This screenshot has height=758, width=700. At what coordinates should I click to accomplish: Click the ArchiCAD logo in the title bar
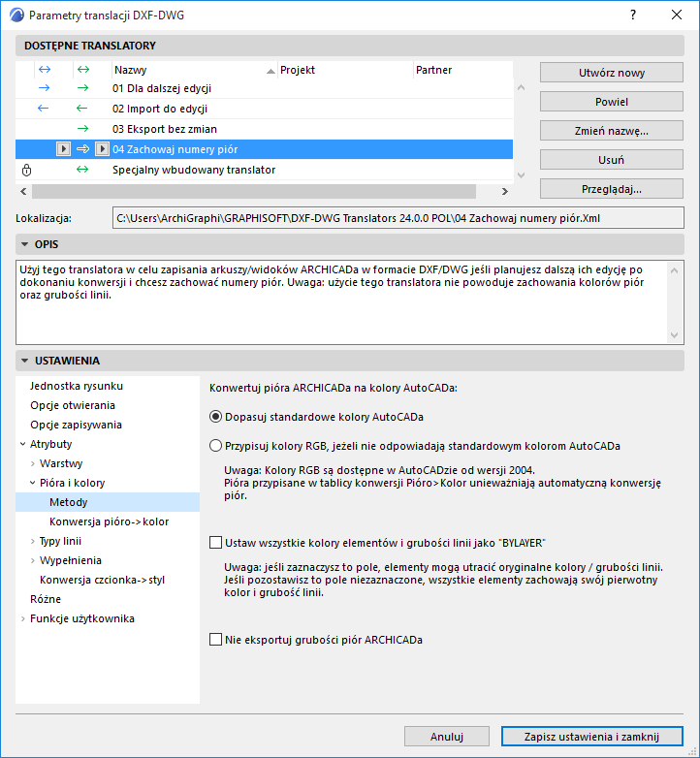point(16,15)
